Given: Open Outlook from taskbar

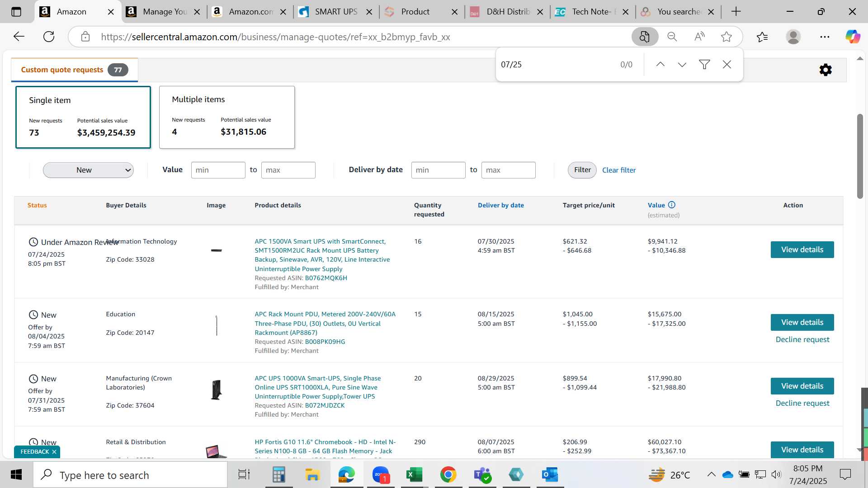Looking at the screenshot, I should [550, 475].
